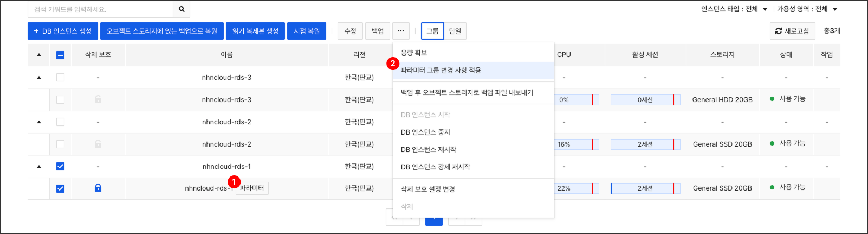Open the 인스턴스 타입 filter dropdown
Screen dimensions: 868x234
[734, 9]
